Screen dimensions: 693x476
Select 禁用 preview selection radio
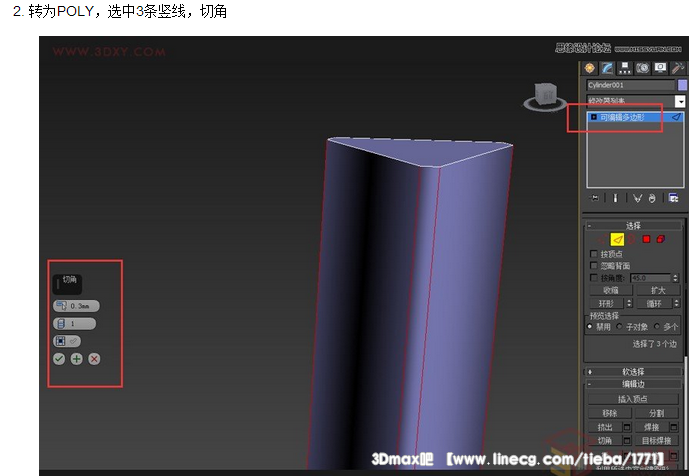point(590,327)
